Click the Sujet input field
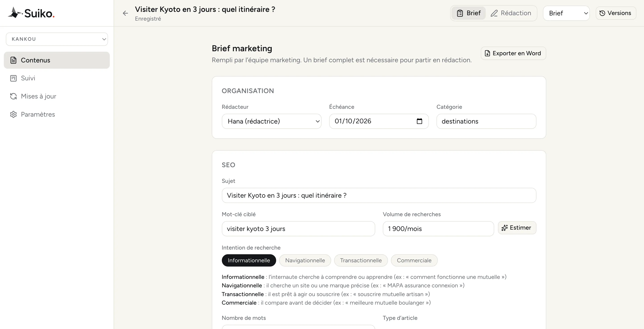 pyautogui.click(x=379, y=195)
